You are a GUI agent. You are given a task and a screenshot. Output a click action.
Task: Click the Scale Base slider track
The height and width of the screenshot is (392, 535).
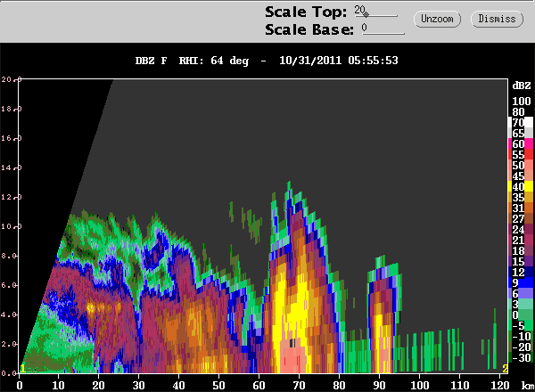(383, 33)
